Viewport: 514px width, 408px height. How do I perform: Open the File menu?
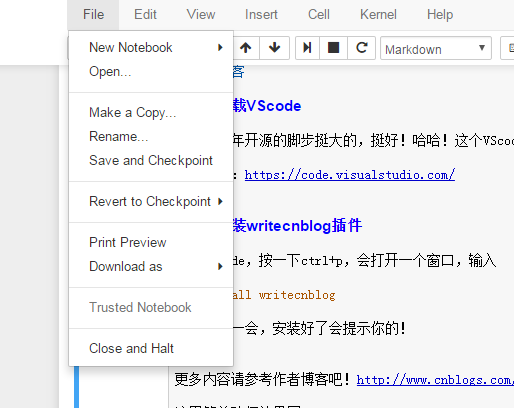(93, 15)
